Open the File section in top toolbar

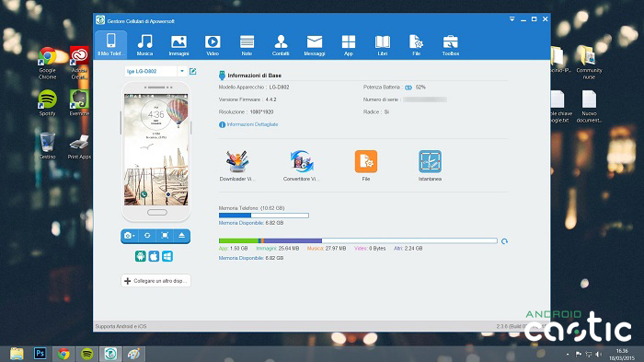coord(416,44)
